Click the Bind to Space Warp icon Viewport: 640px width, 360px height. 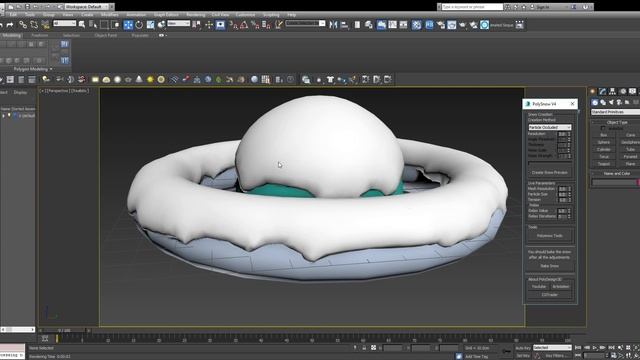coord(45,25)
